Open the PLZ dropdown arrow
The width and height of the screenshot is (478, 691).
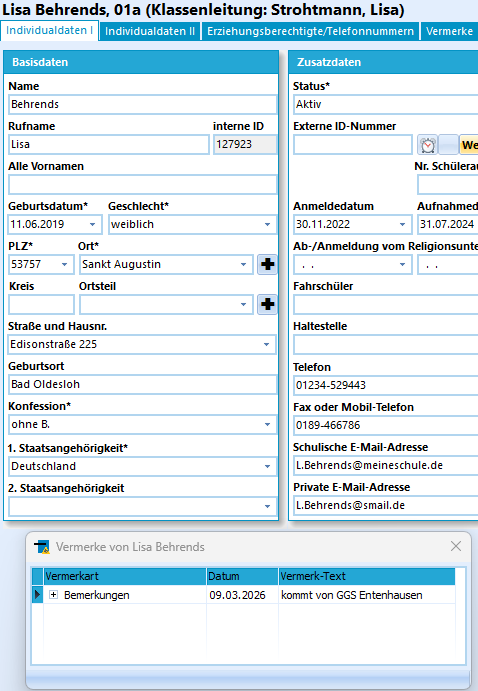64,264
